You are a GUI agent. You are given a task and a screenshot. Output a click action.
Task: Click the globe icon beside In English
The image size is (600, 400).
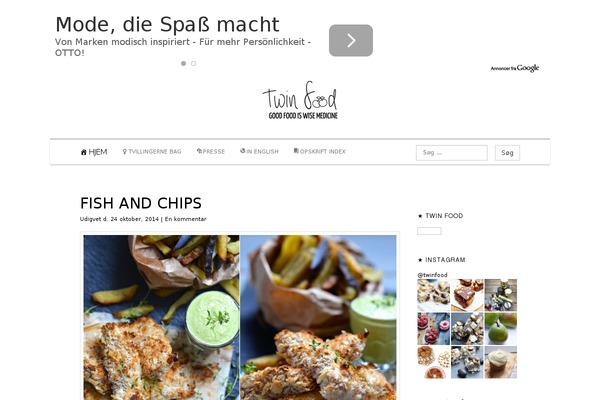pyautogui.click(x=243, y=151)
